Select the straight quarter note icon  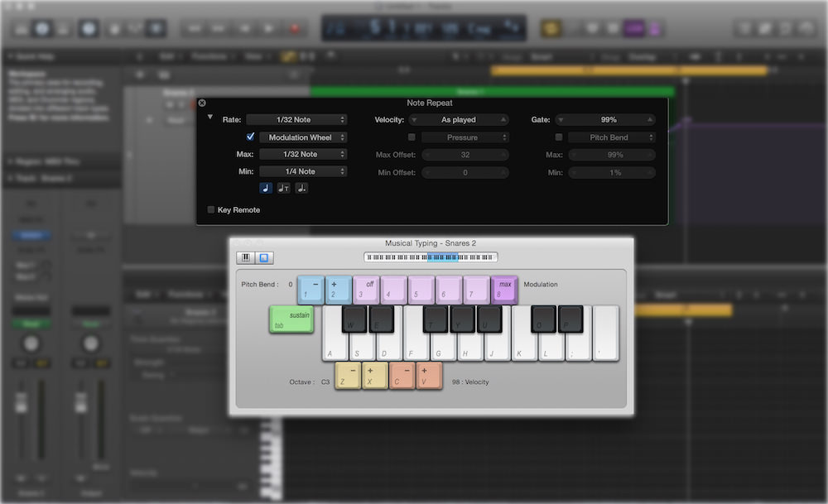(266, 188)
